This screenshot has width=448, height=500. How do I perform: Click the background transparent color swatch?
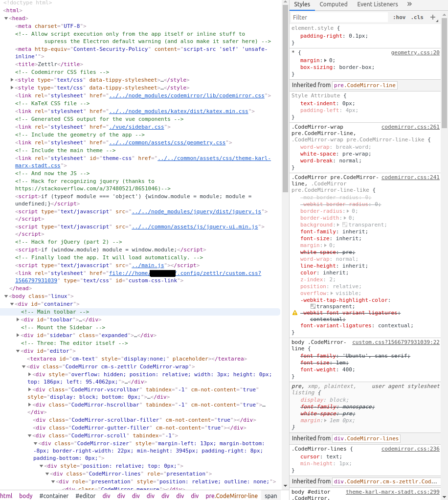(345, 225)
